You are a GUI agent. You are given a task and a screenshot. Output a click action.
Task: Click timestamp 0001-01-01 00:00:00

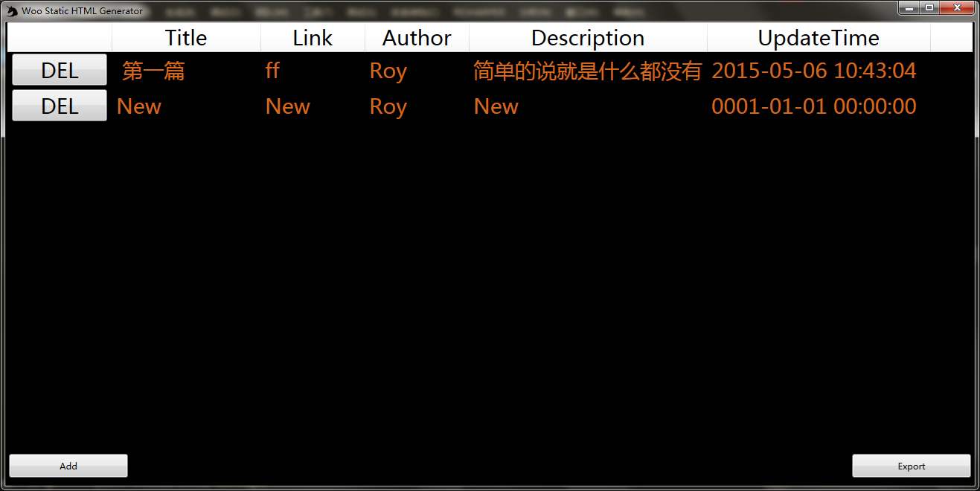pyautogui.click(x=814, y=106)
